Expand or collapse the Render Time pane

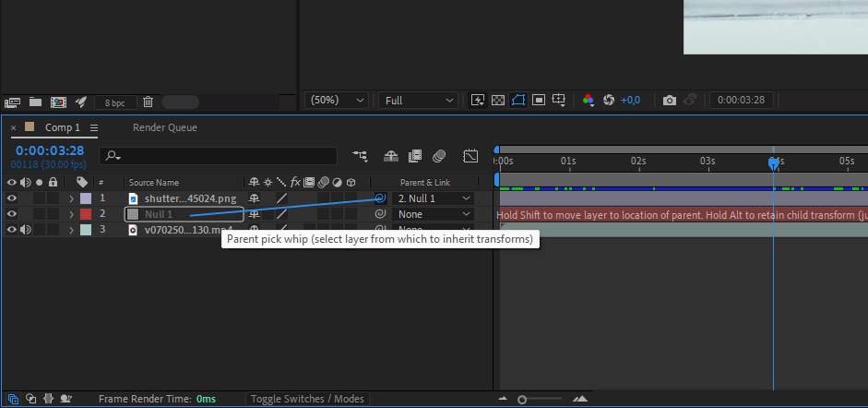[65, 399]
